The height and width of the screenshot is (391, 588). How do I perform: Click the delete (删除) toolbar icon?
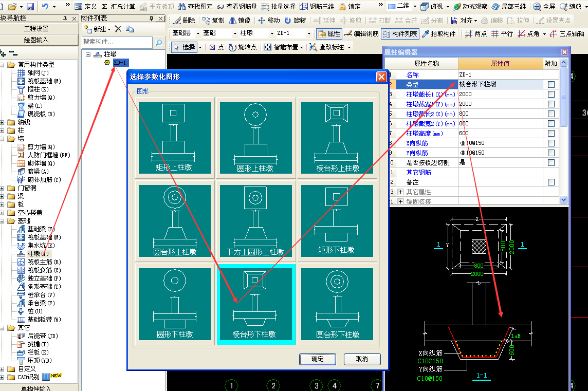coord(184,20)
